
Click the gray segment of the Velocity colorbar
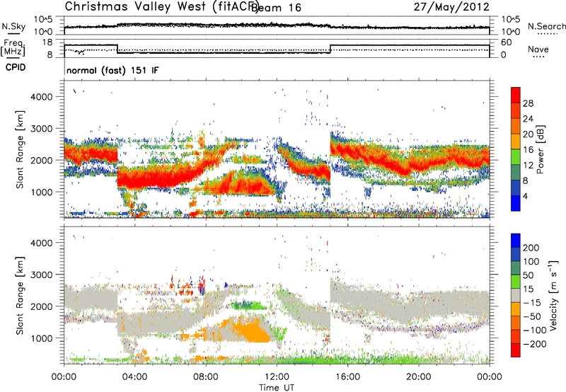click(x=516, y=296)
